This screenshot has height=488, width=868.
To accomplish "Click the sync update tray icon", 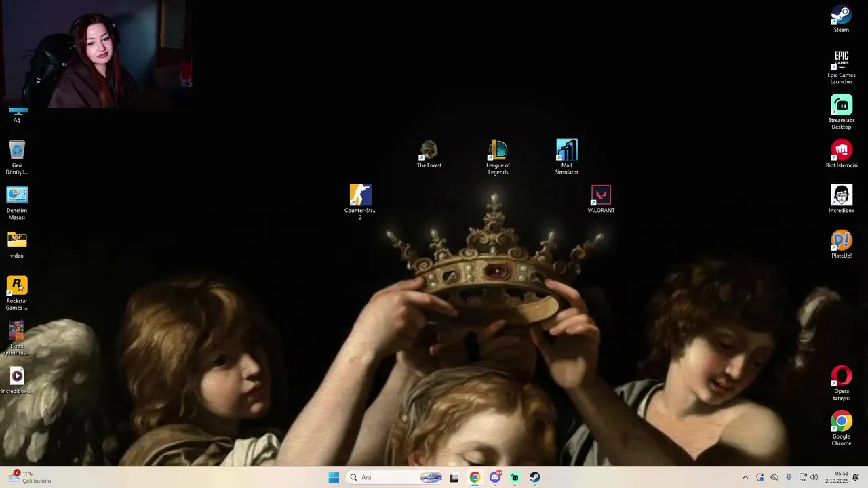I will 760,477.
